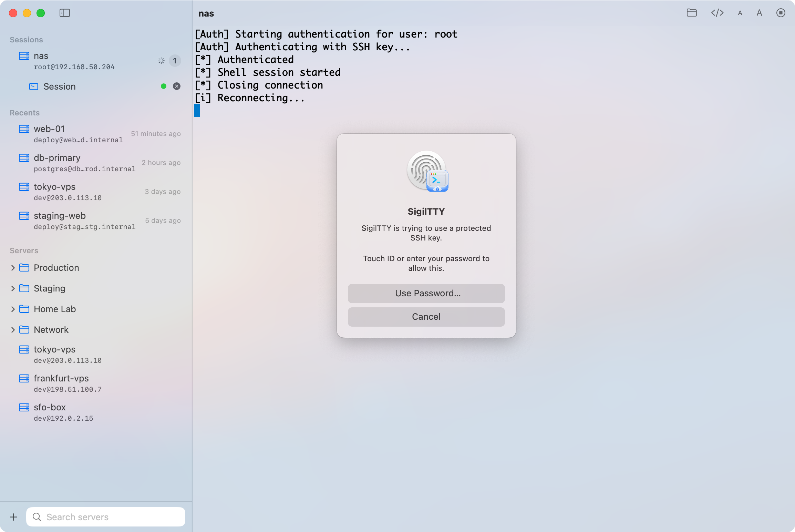This screenshot has height=532, width=795.
Task: Add a new server with plus button
Action: [14, 517]
